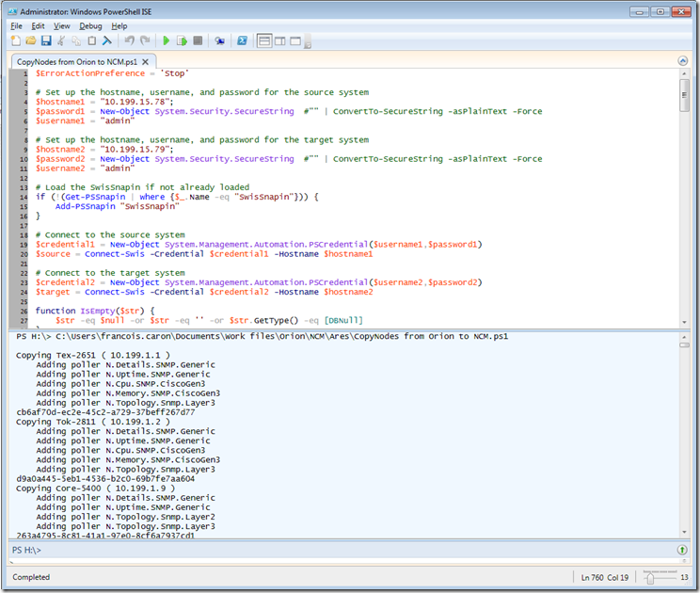This screenshot has width=700, height=593.
Task: Paste from clipboard using the toolbar icon
Action: pyautogui.click(x=92, y=41)
